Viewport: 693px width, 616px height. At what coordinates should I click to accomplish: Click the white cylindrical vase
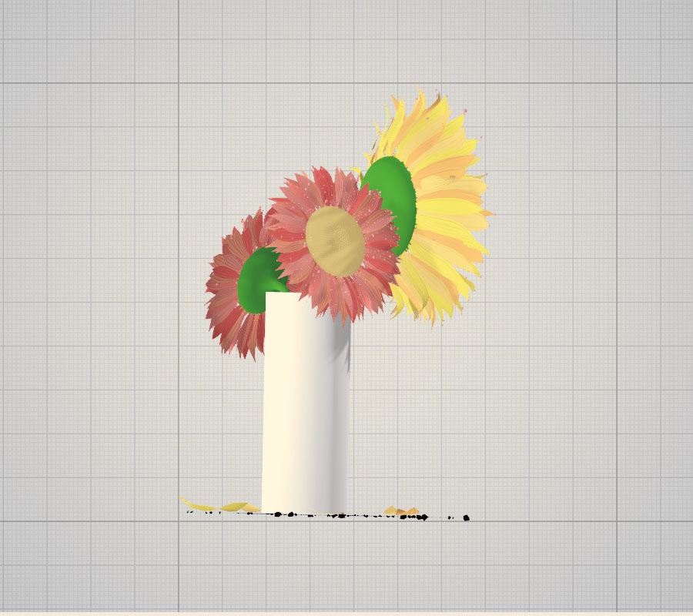304,408
